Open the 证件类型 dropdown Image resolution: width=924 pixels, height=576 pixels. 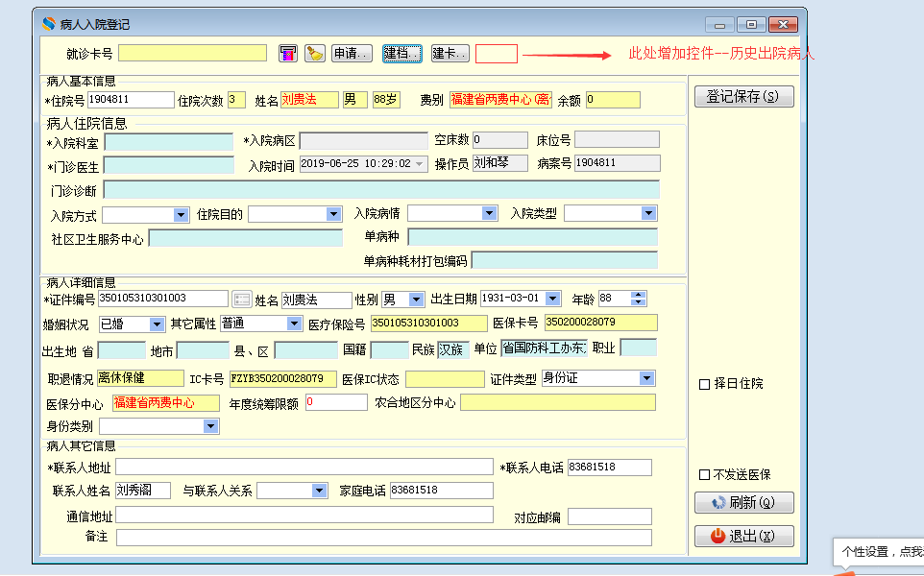(x=646, y=377)
